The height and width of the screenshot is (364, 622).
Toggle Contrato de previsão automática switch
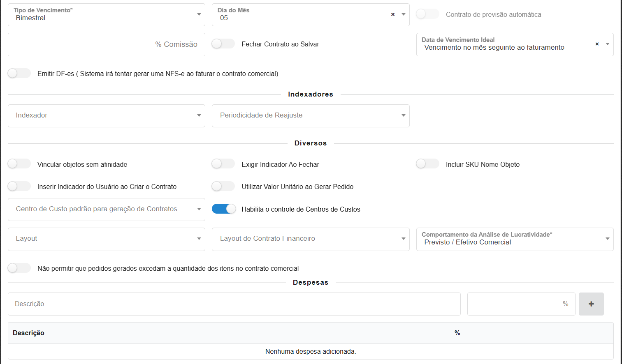(x=427, y=14)
